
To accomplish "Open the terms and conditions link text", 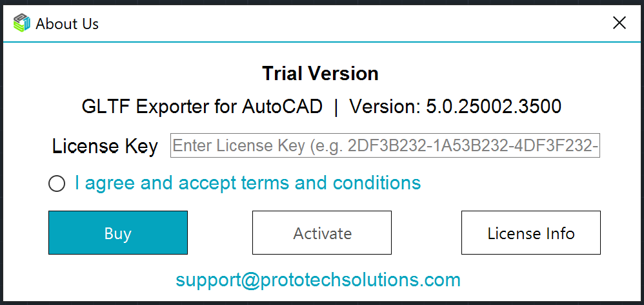I will click(248, 184).
